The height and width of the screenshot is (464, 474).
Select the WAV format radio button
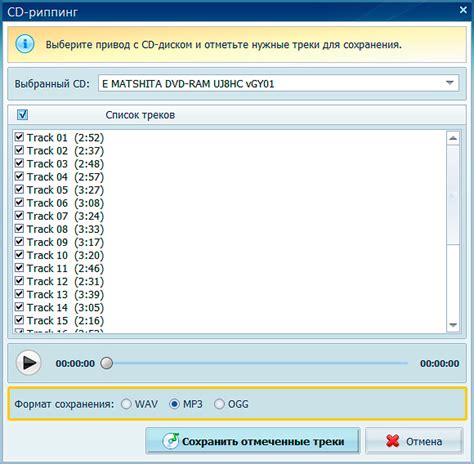(x=126, y=404)
